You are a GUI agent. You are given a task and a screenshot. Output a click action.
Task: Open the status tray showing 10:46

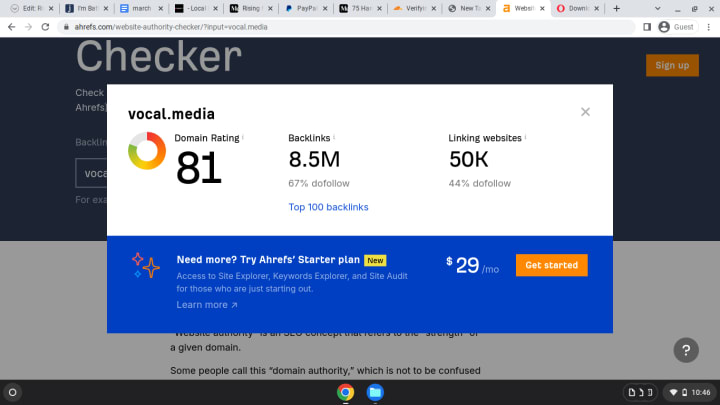[690, 393]
